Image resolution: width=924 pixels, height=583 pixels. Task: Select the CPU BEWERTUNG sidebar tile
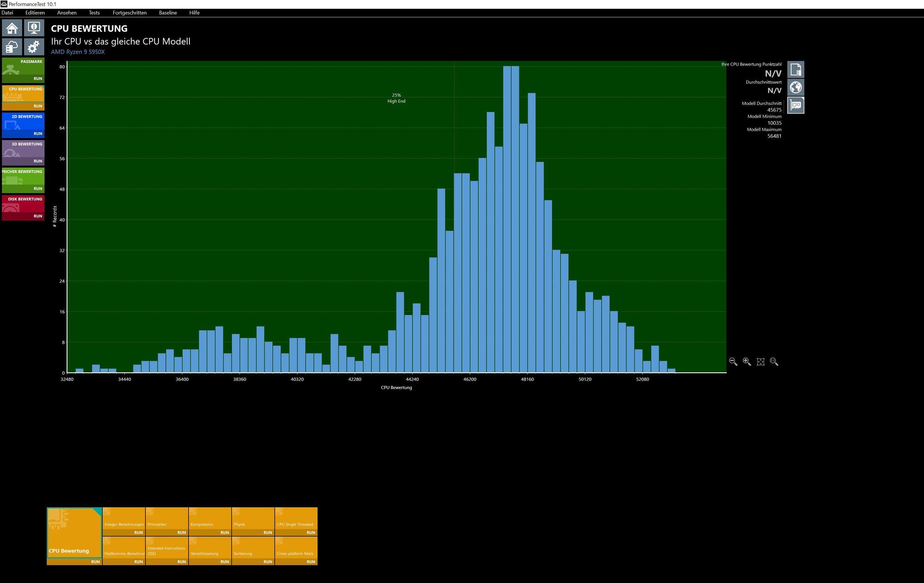tap(23, 94)
